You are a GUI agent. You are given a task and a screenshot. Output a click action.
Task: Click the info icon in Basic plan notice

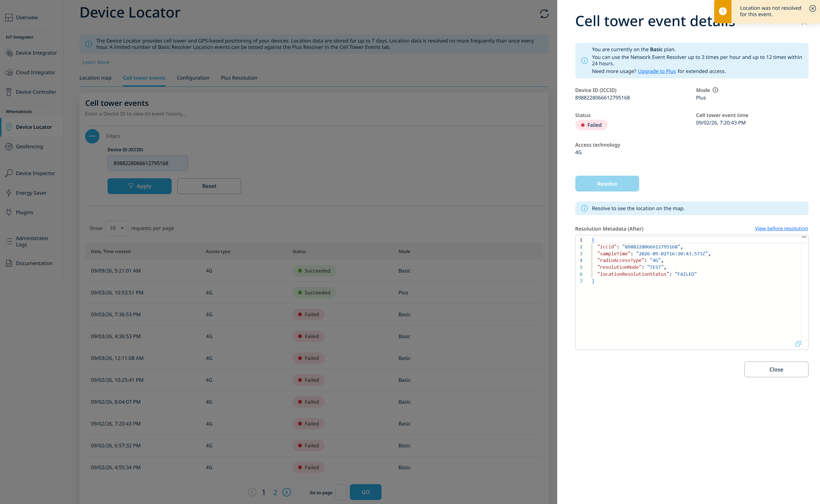click(584, 60)
